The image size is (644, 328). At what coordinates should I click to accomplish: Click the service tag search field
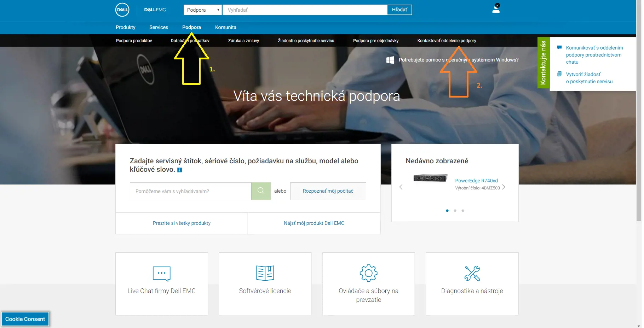tap(190, 191)
